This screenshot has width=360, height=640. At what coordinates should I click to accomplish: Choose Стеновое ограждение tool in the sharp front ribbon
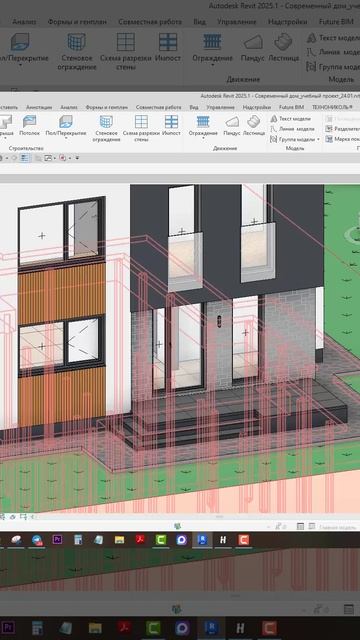click(106, 128)
